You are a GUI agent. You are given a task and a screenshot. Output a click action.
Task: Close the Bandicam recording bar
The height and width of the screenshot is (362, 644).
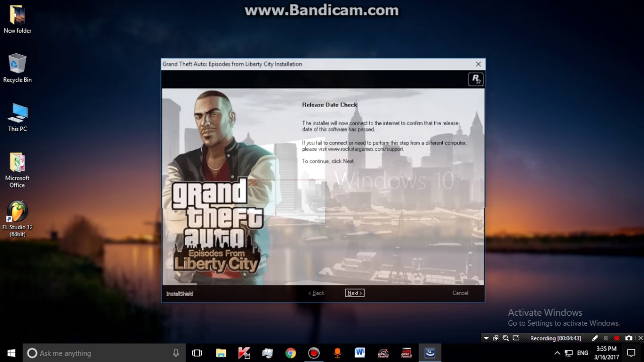pyautogui.click(x=640, y=338)
